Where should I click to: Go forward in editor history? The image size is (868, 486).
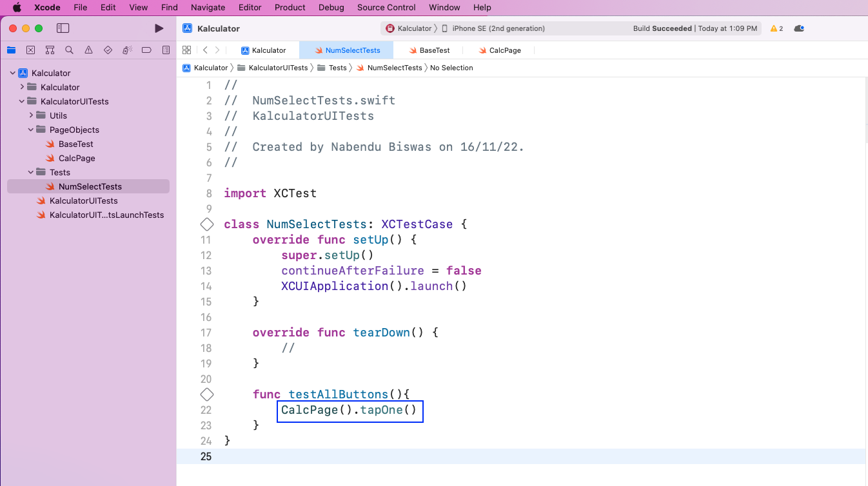(217, 50)
